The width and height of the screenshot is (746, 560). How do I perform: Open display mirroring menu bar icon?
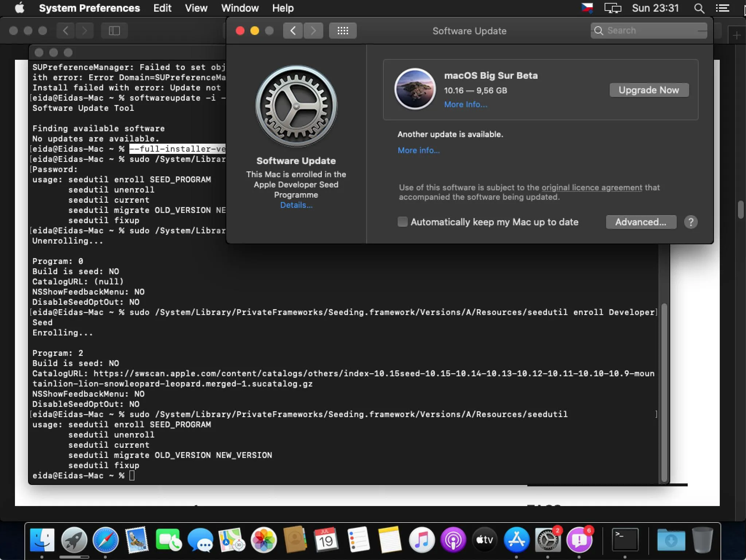click(x=613, y=8)
